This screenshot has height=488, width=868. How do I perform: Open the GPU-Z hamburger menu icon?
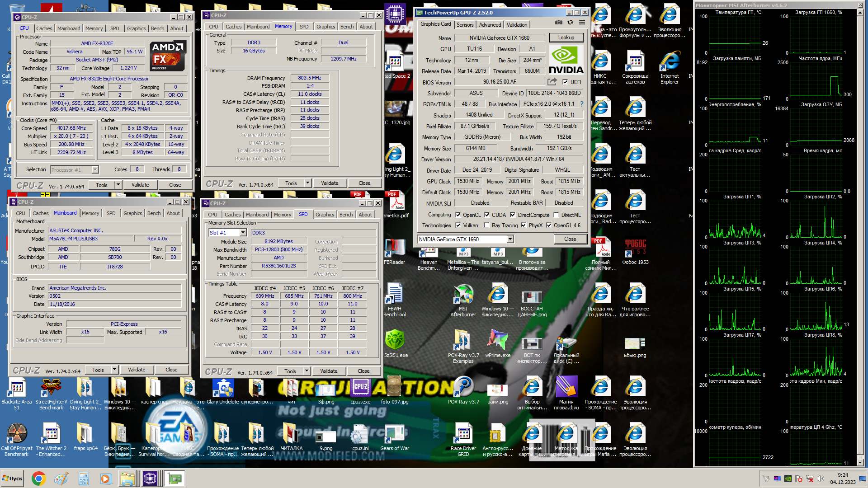582,23
